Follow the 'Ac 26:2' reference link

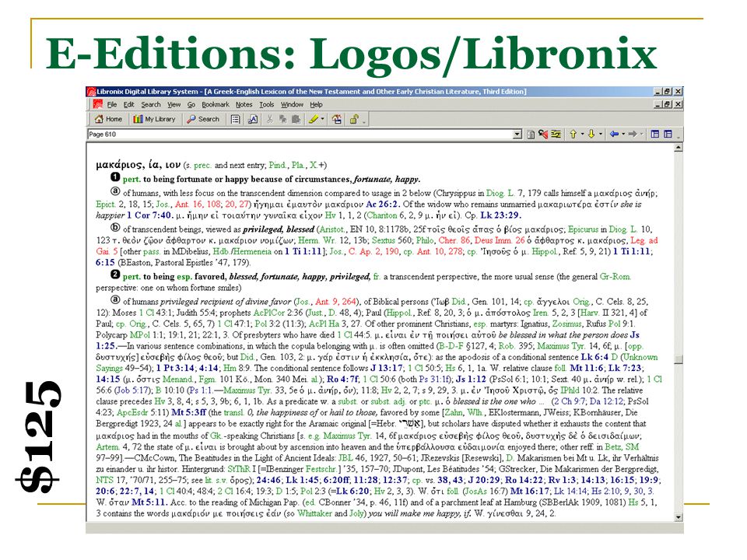tap(383, 204)
